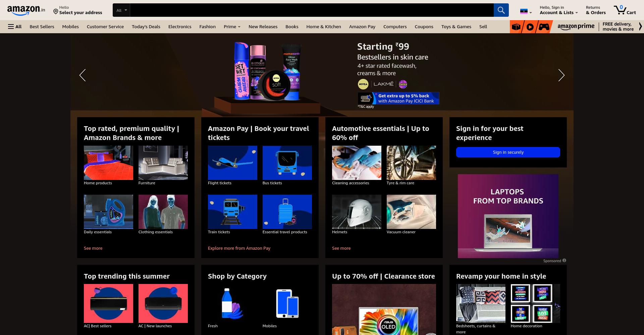The image size is (644, 335).
Task: Open Flight tickets tile
Action: tap(232, 163)
